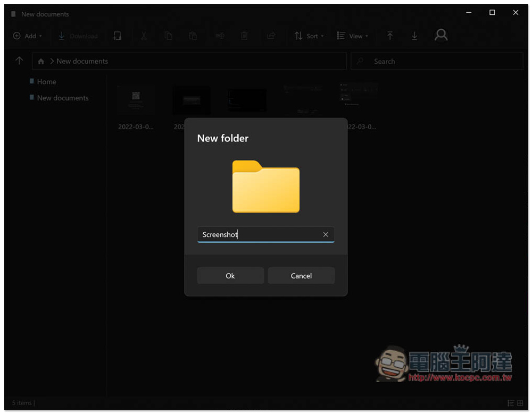This screenshot has height=415, width=532.
Task: Click the Download toolbar button
Action: (78, 36)
